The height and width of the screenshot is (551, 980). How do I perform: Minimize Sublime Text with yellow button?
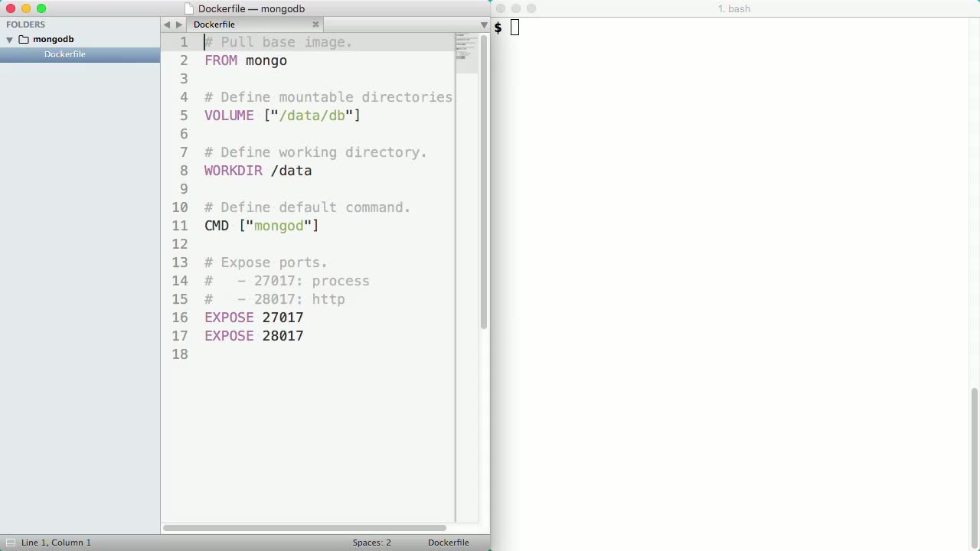(x=26, y=8)
